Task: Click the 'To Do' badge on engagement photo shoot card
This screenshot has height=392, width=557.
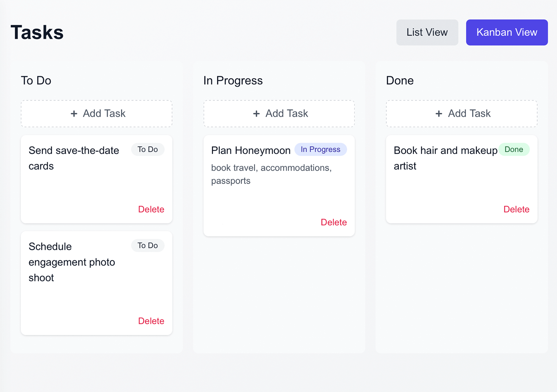Action: (148, 245)
